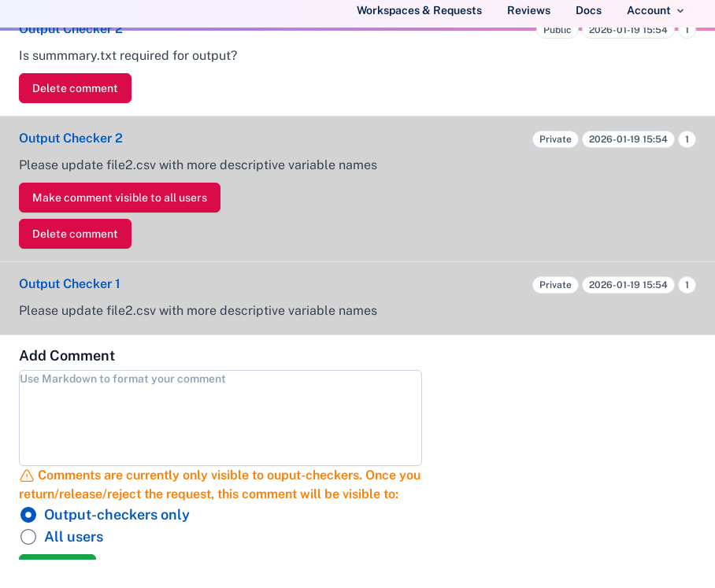Click the Private badge on Output Checker 1's comment
The width and height of the screenshot is (715, 588).
pyautogui.click(x=555, y=284)
